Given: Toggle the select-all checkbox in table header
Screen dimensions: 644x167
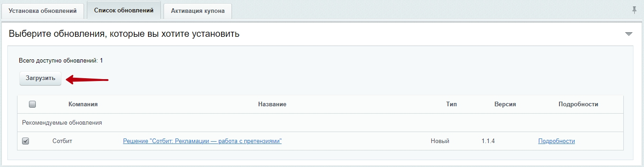Looking at the screenshot, I should tap(32, 104).
